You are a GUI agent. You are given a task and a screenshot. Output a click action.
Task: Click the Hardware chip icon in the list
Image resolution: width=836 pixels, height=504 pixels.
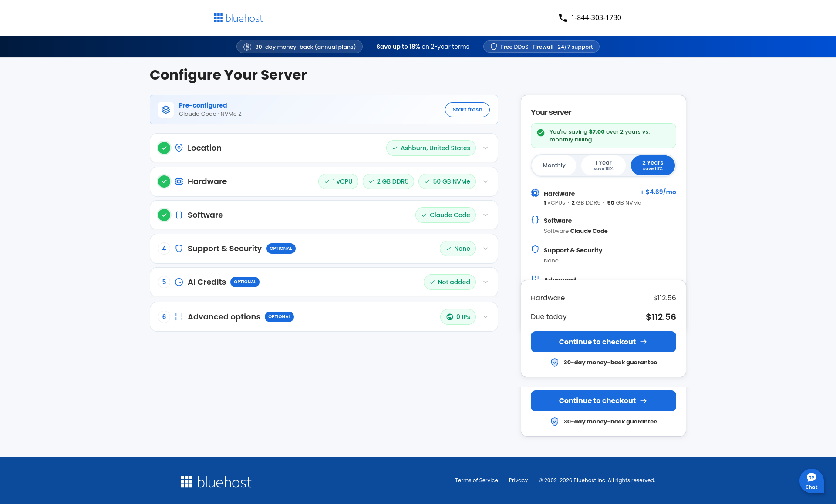point(179,181)
